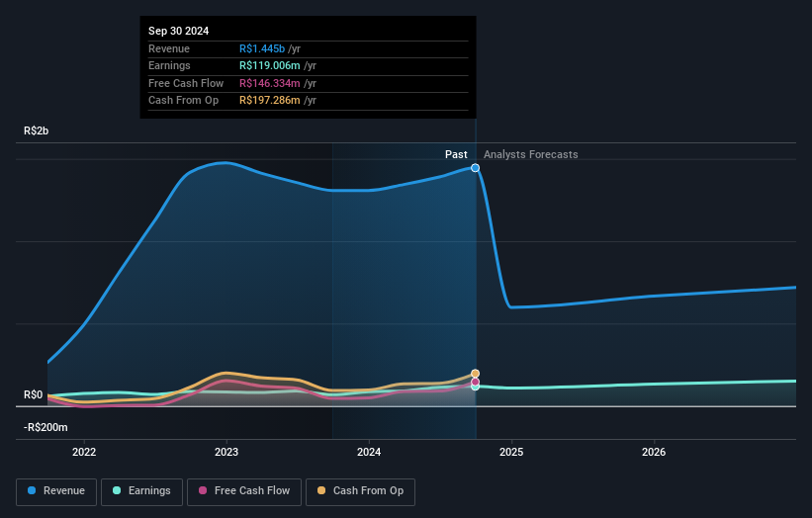The width and height of the screenshot is (812, 518).
Task: Click the teal Earnings data point marker
Action: click(475, 388)
